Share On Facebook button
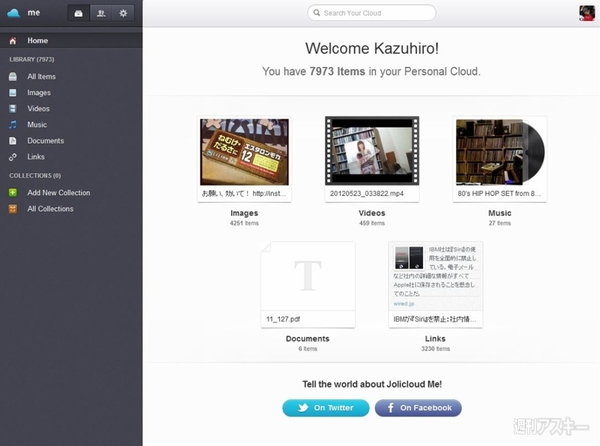 [418, 408]
